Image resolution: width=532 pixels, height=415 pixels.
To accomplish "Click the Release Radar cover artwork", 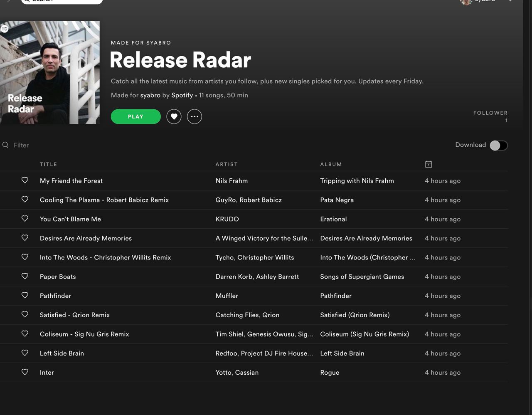I will coord(50,72).
